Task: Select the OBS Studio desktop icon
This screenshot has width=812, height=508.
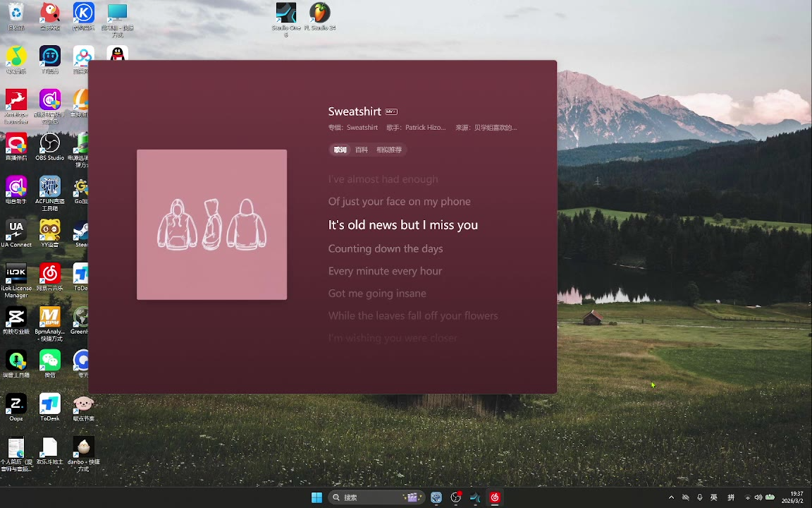Action: point(49,145)
